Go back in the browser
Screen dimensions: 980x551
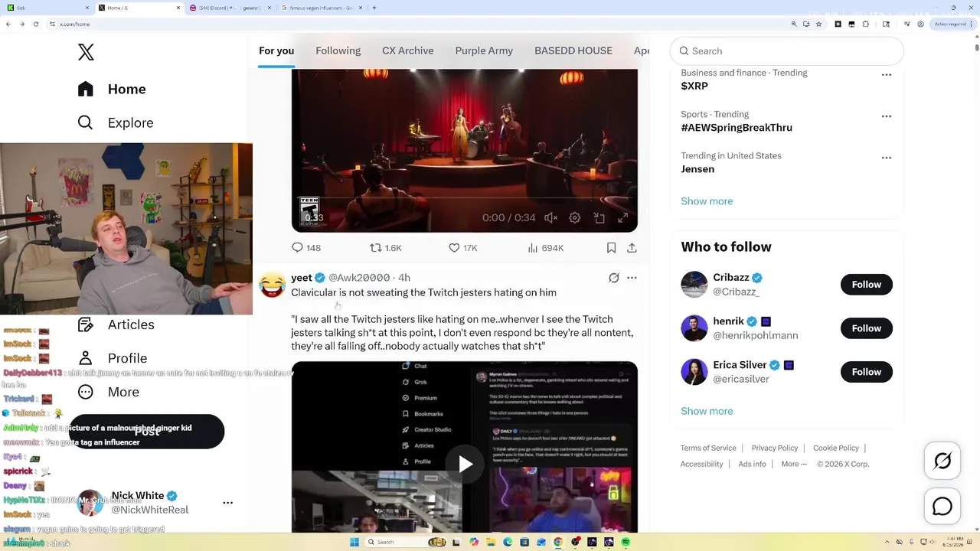click(8, 24)
